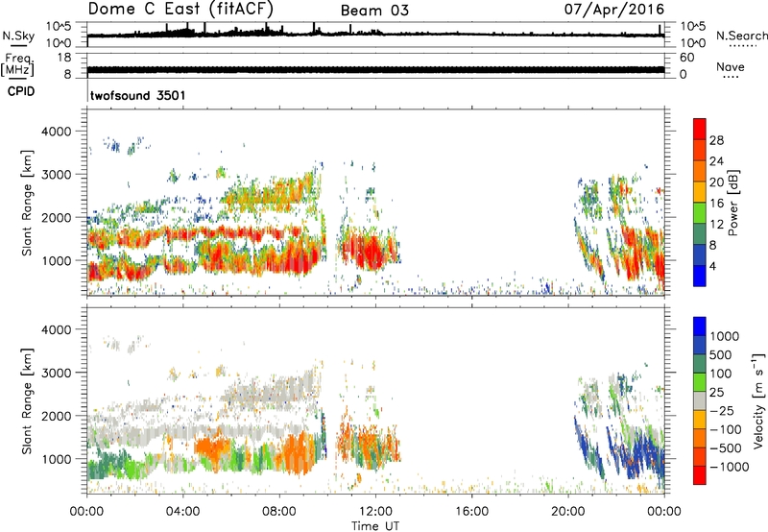Click the 18 MHz frequency tick label
The image size is (768, 532).
click(64, 58)
